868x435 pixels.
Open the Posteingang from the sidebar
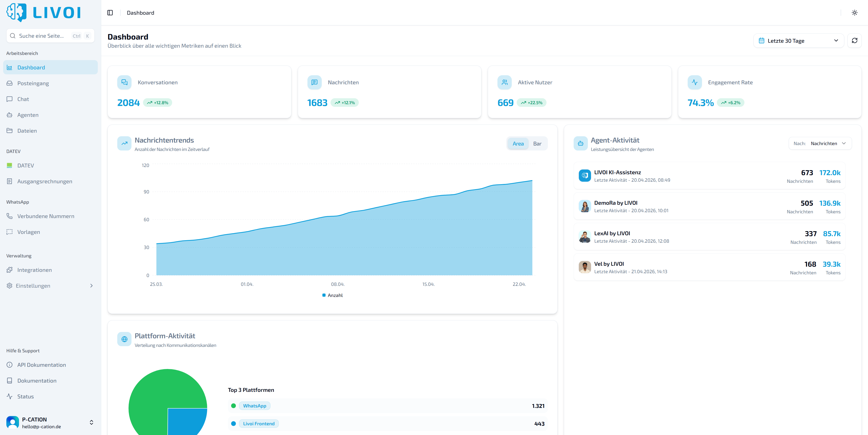pyautogui.click(x=33, y=83)
